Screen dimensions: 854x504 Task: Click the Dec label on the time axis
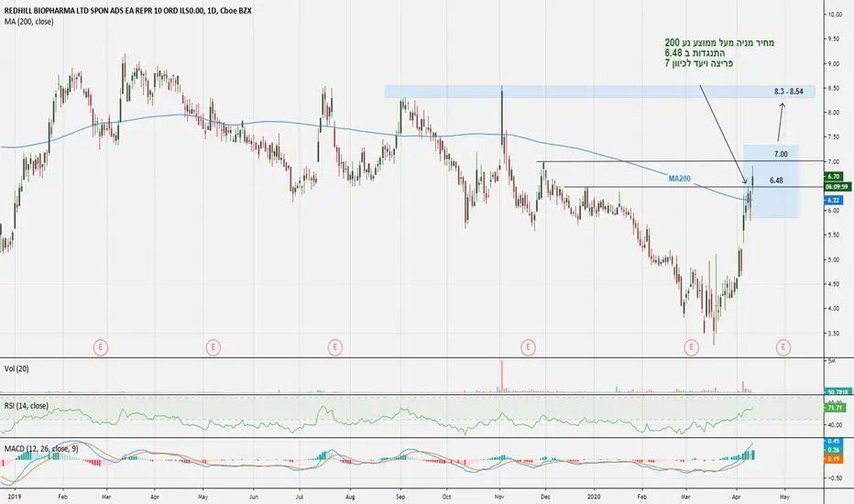(x=545, y=497)
